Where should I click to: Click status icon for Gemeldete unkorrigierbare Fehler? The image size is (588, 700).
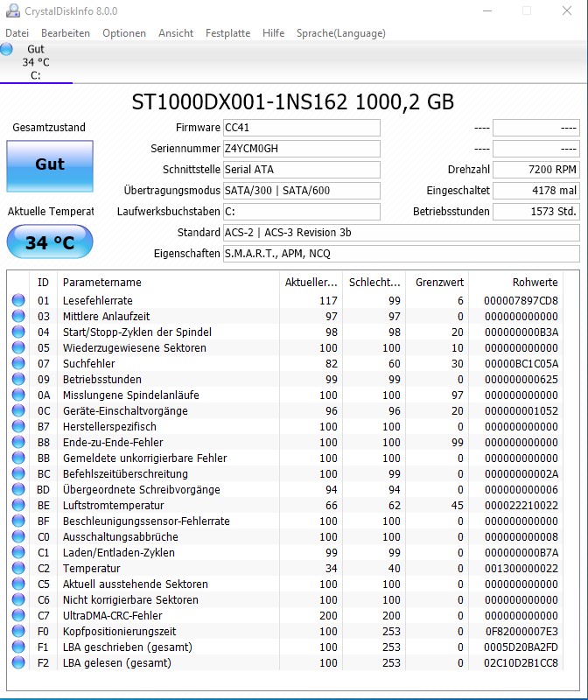click(x=18, y=458)
